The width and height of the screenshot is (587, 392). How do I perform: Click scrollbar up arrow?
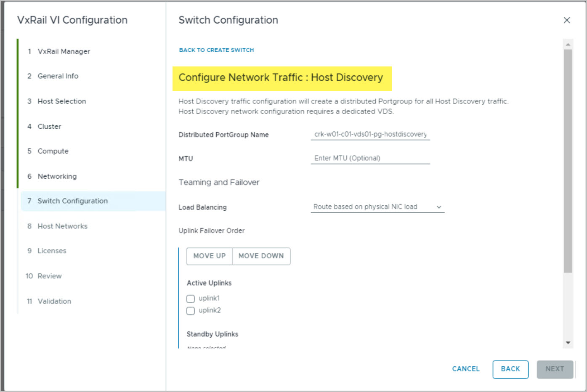tap(568, 44)
